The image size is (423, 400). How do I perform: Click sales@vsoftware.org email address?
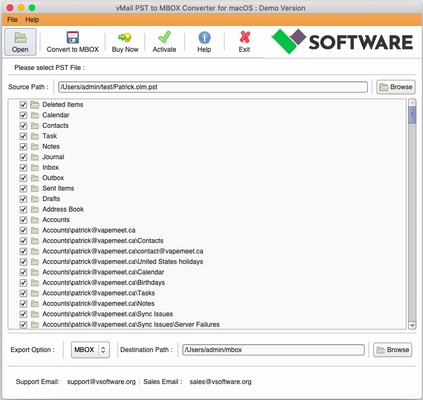(220, 382)
